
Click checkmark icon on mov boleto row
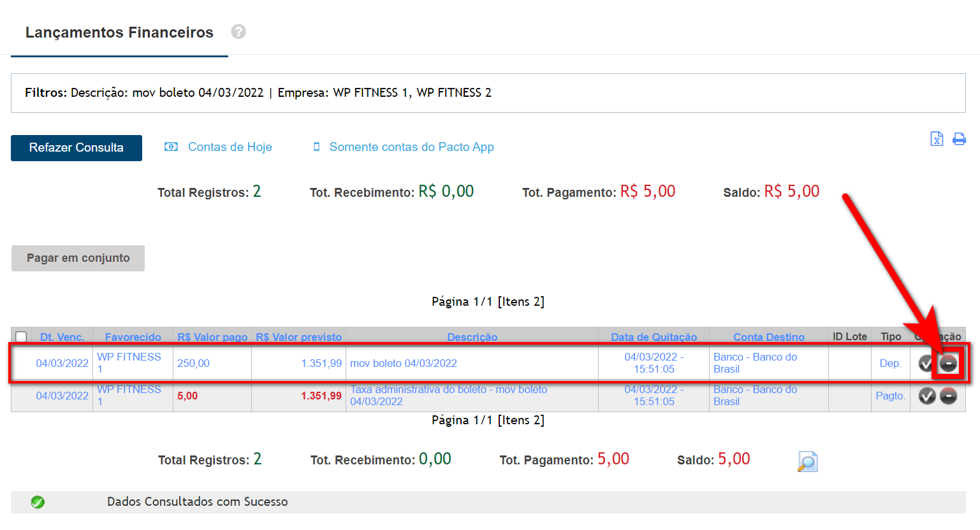point(926,364)
